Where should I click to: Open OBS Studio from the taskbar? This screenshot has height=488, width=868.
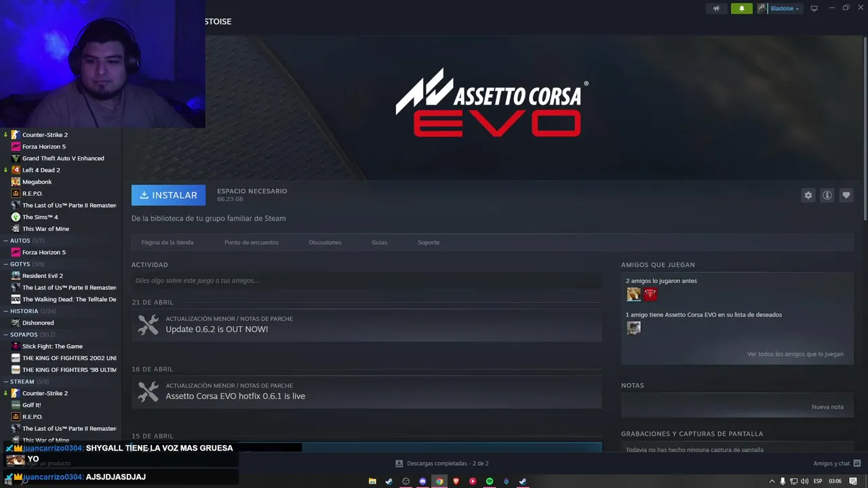click(x=406, y=481)
